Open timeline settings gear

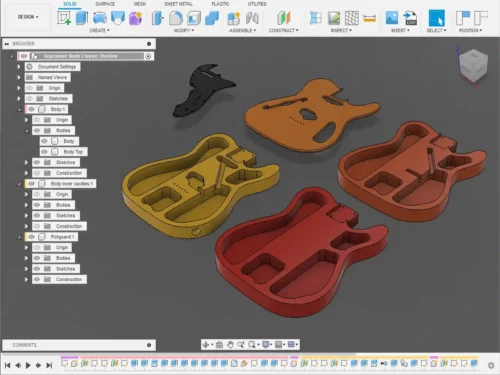(491, 365)
